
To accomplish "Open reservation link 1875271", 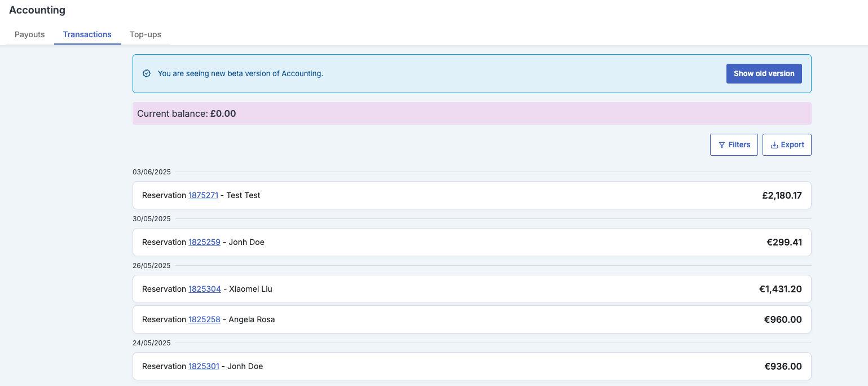I will pos(203,195).
